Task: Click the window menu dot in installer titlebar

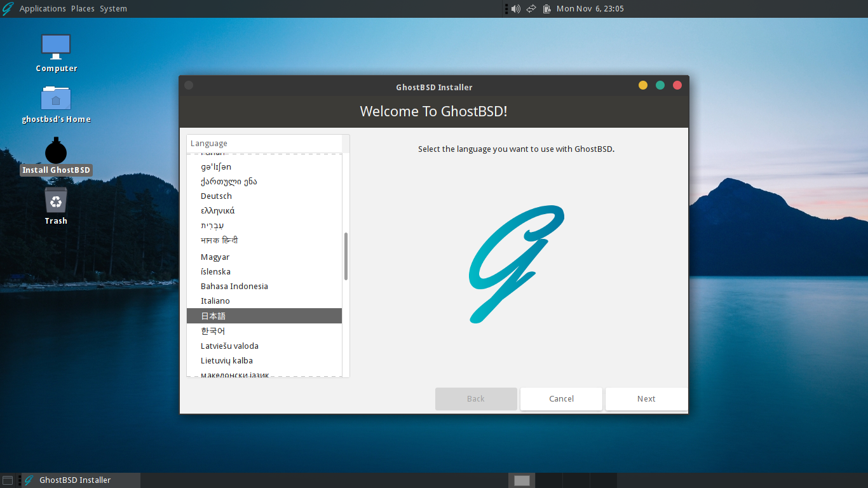Action: coord(189,85)
